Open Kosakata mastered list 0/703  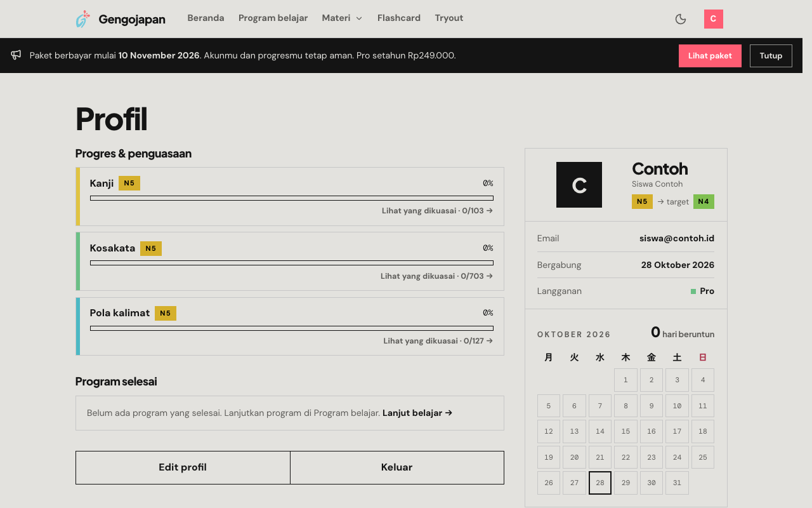coord(436,276)
